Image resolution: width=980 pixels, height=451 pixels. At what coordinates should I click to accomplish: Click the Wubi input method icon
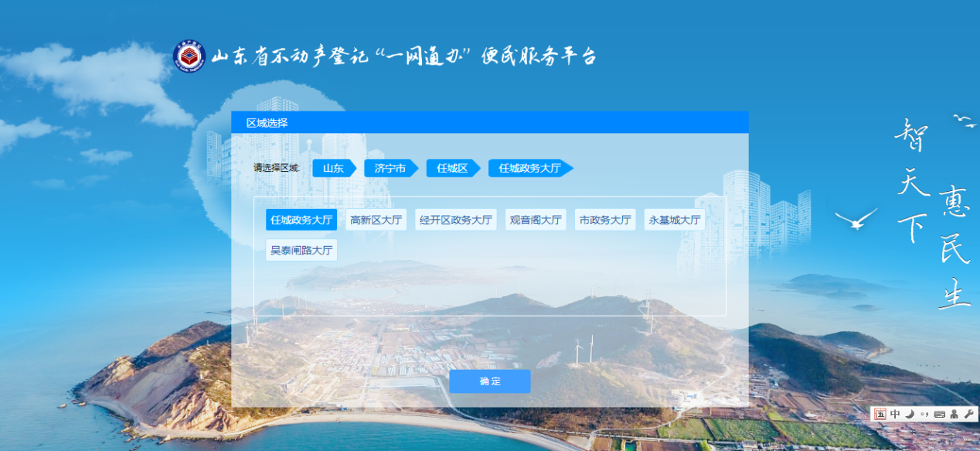click(880, 414)
